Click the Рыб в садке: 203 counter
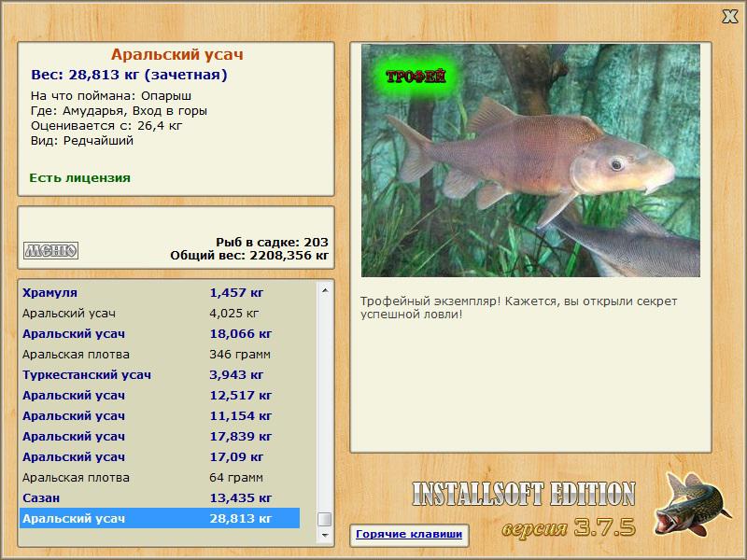The image size is (747, 560). [x=272, y=242]
